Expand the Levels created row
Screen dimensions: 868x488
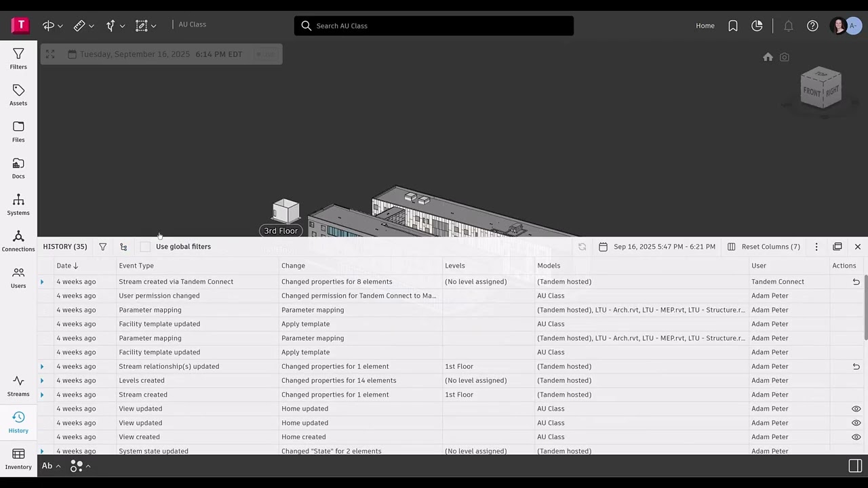[x=42, y=381]
